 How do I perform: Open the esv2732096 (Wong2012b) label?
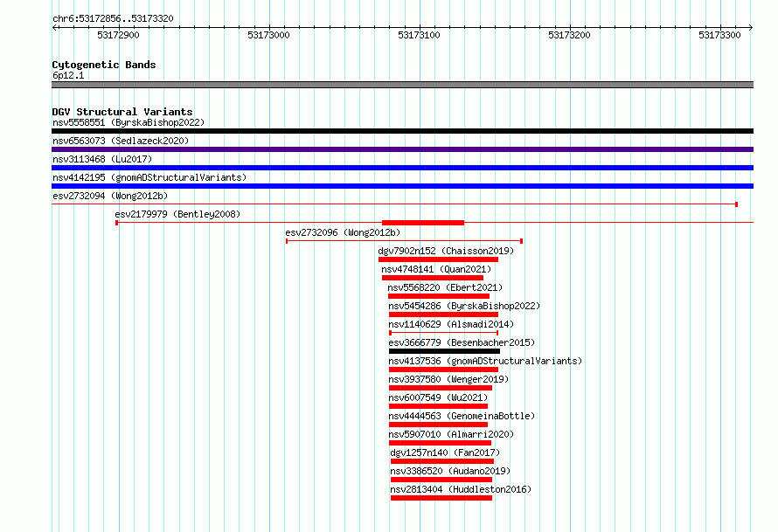pos(343,232)
